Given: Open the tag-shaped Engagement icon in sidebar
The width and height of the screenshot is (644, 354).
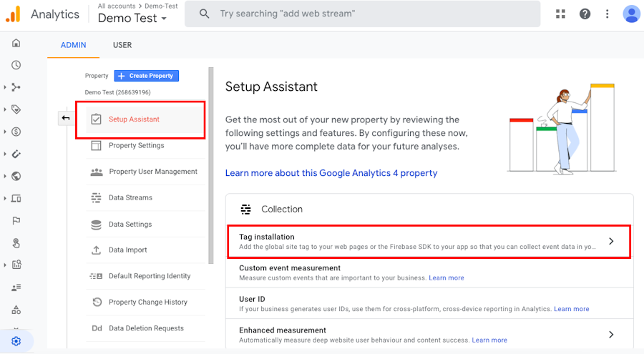Looking at the screenshot, I should pyautogui.click(x=16, y=109).
